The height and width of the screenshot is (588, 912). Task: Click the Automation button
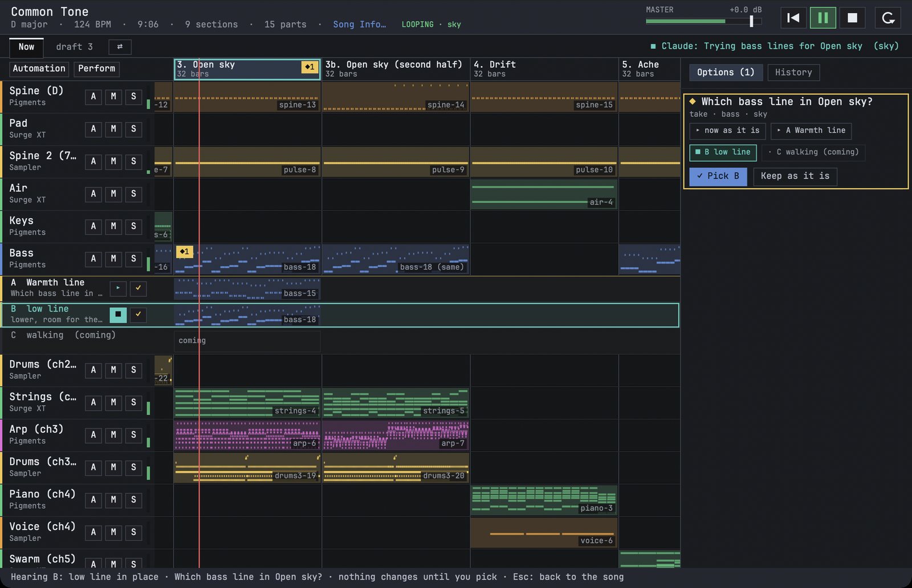click(39, 69)
